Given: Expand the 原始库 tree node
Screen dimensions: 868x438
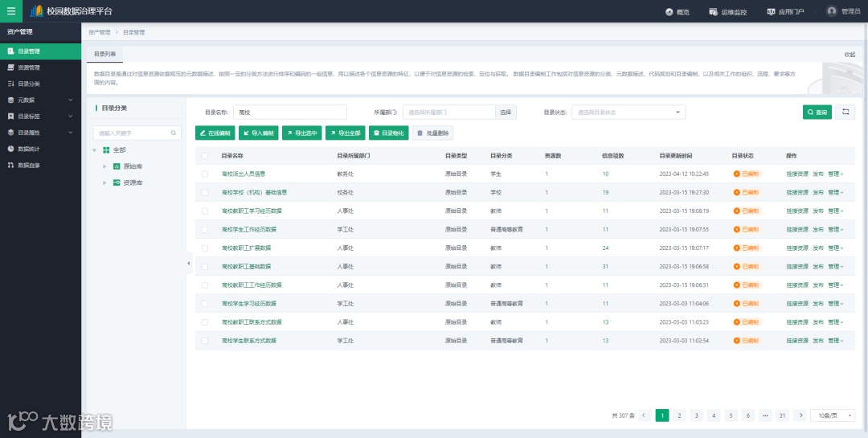Looking at the screenshot, I should (x=104, y=166).
